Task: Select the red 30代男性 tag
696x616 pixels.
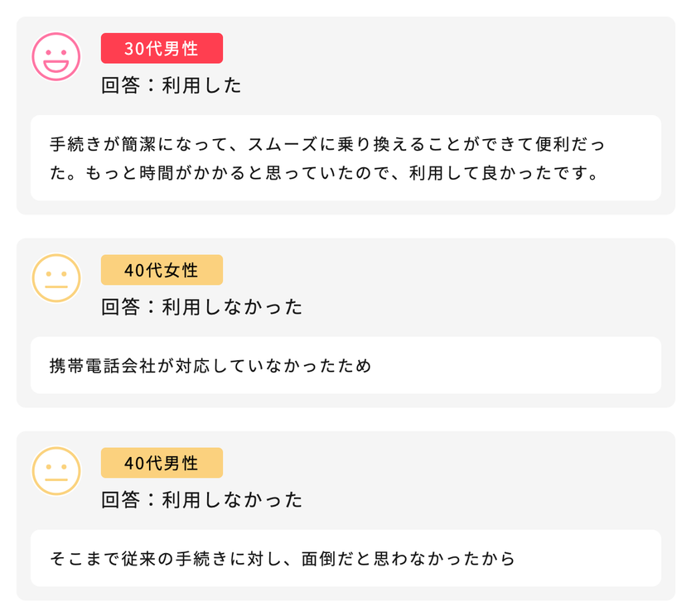Action: point(162,48)
